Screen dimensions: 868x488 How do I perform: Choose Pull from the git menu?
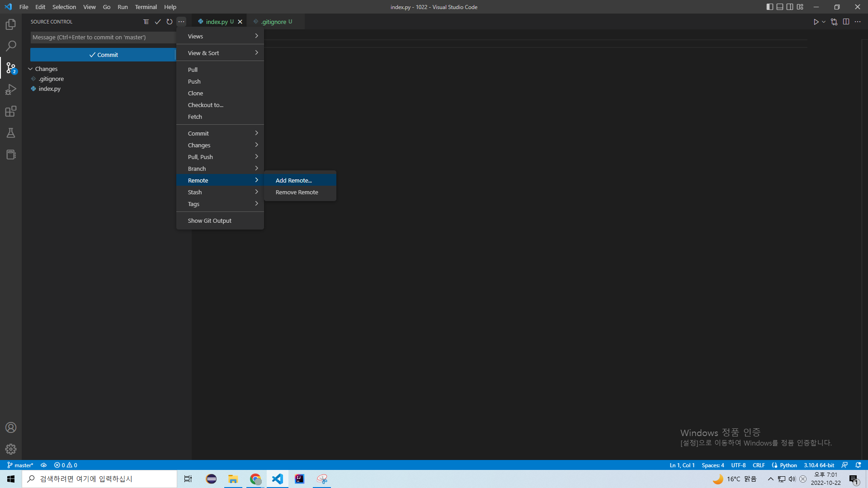point(220,70)
